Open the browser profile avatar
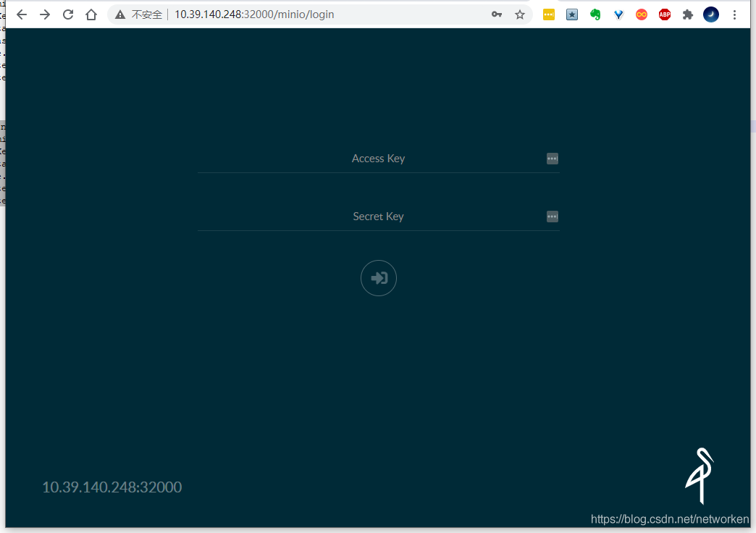The height and width of the screenshot is (533, 756). point(711,14)
